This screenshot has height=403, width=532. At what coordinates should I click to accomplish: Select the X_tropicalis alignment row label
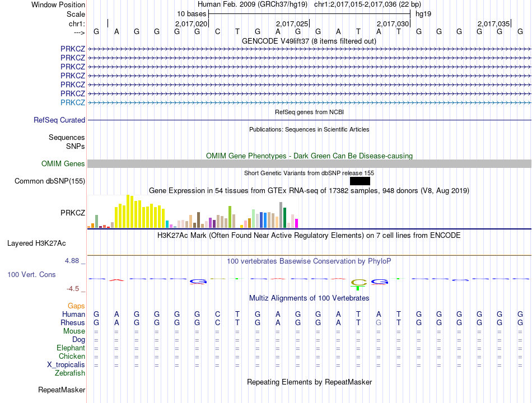66,365
